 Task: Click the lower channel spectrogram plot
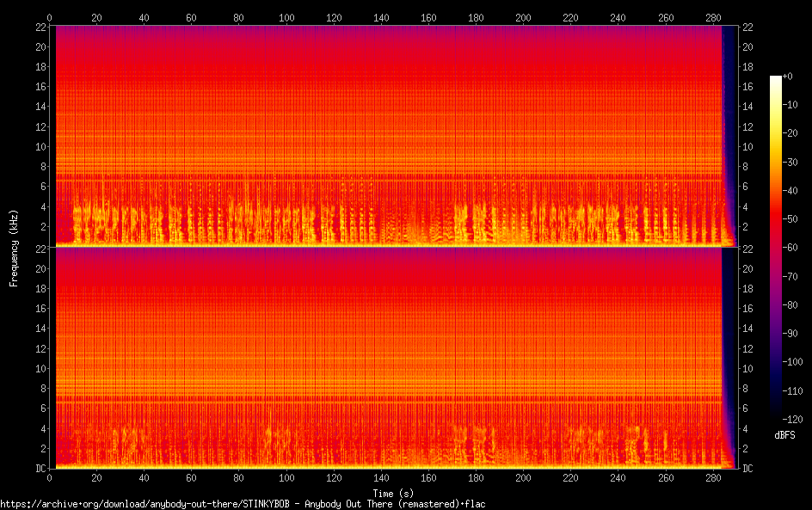tap(393, 358)
